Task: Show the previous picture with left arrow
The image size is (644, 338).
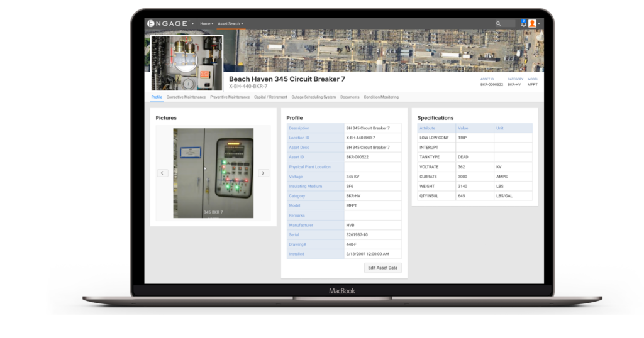Action: [162, 173]
